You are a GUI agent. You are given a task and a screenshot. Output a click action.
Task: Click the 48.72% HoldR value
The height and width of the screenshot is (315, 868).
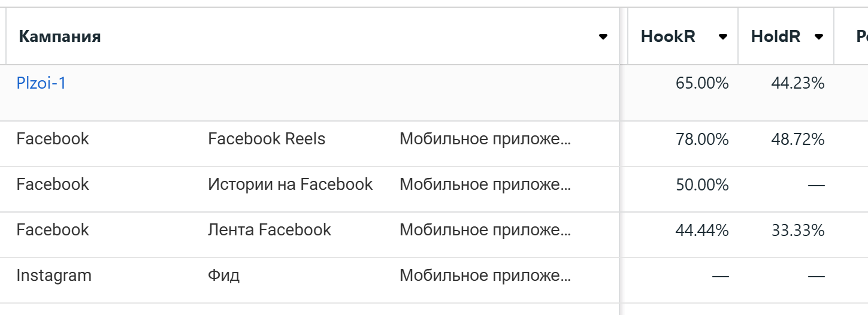pyautogui.click(x=798, y=140)
